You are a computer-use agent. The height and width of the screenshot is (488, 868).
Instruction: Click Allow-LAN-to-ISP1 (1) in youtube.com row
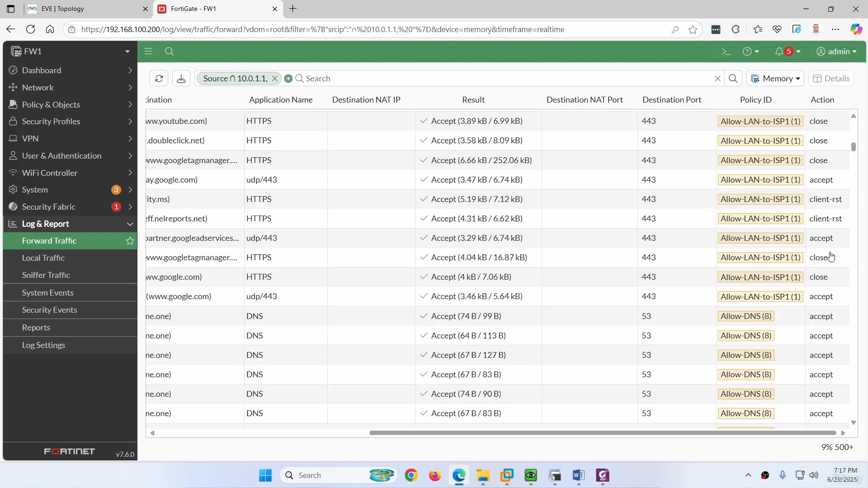pos(760,122)
